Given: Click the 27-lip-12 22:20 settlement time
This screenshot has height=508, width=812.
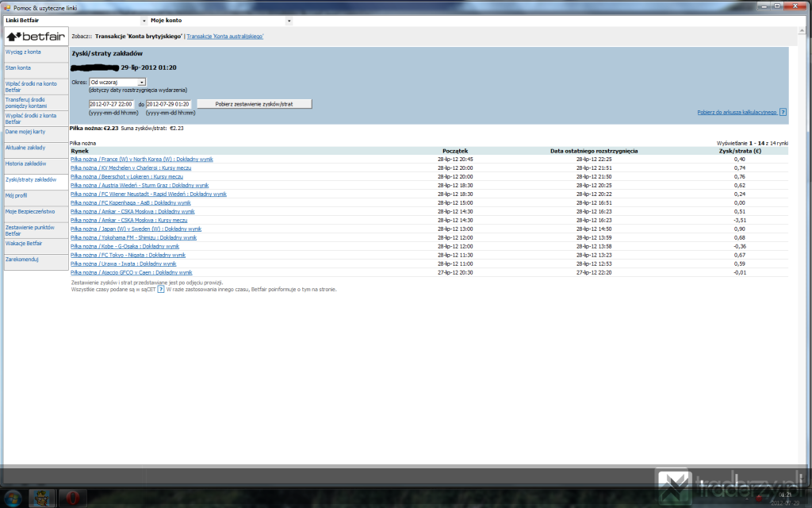Looking at the screenshot, I should (x=594, y=273).
